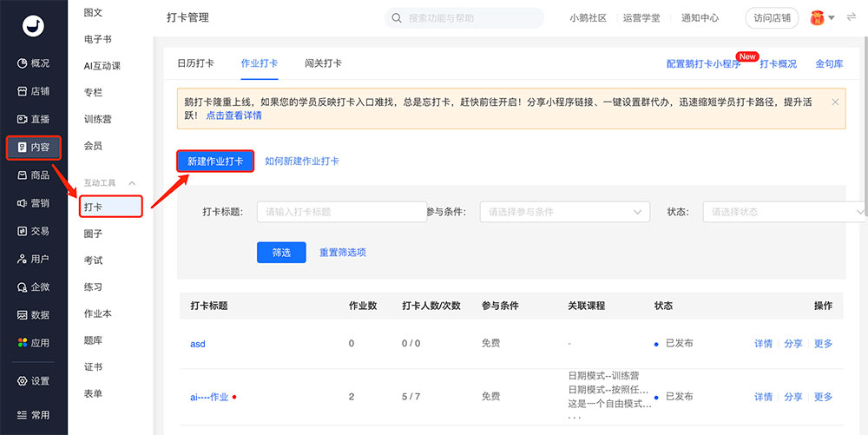Open 营销 marketing icon in sidebar
This screenshot has width=868, height=435.
click(x=22, y=203)
